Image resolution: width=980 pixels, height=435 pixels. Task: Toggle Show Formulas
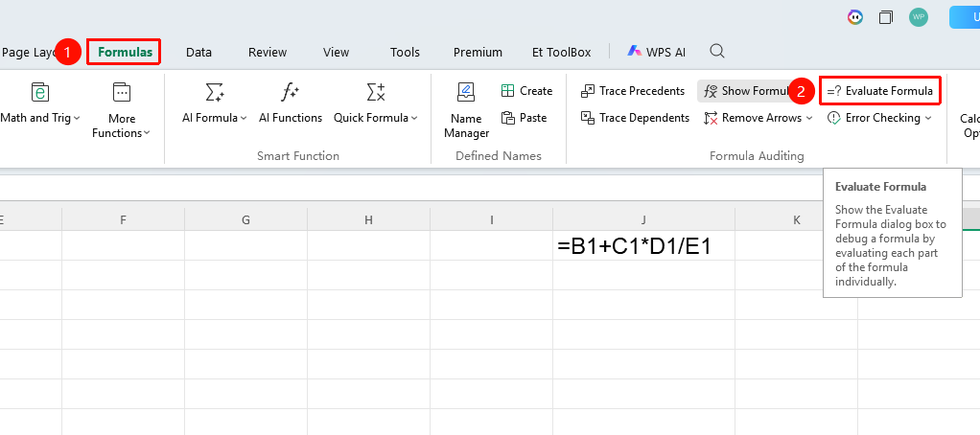[745, 91]
